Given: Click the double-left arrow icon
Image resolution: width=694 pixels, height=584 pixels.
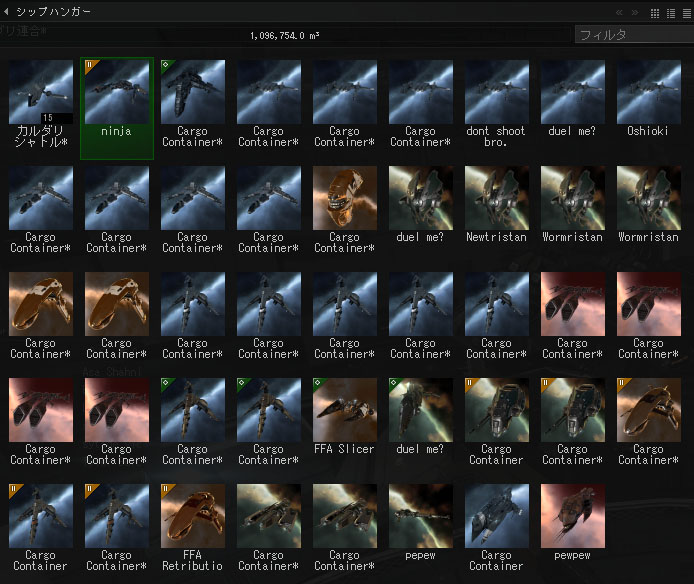Looking at the screenshot, I should [x=619, y=13].
